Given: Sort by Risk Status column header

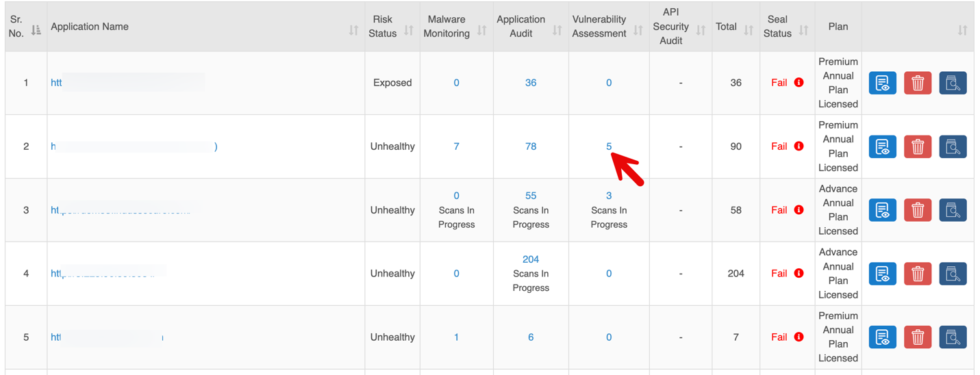Looking at the screenshot, I should (409, 30).
